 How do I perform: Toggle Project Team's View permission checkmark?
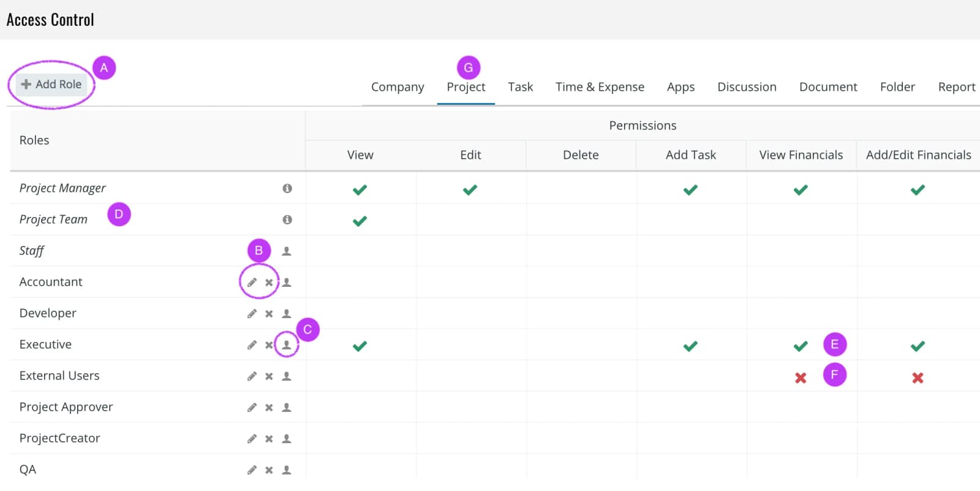click(360, 221)
